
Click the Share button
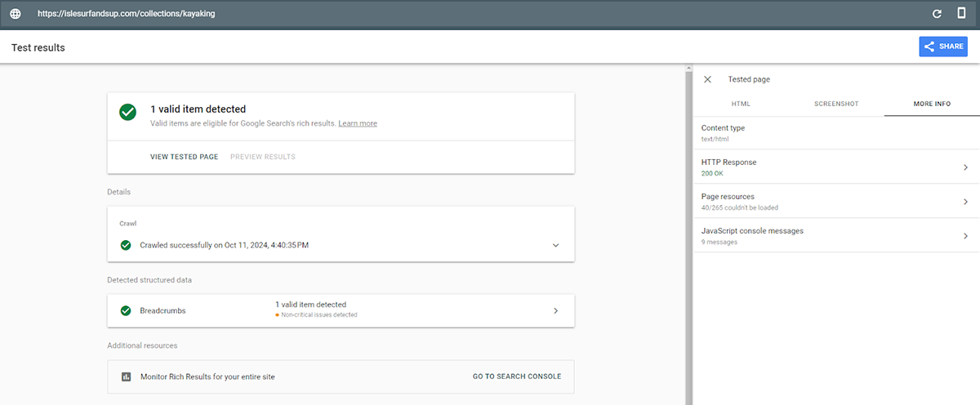point(943,47)
